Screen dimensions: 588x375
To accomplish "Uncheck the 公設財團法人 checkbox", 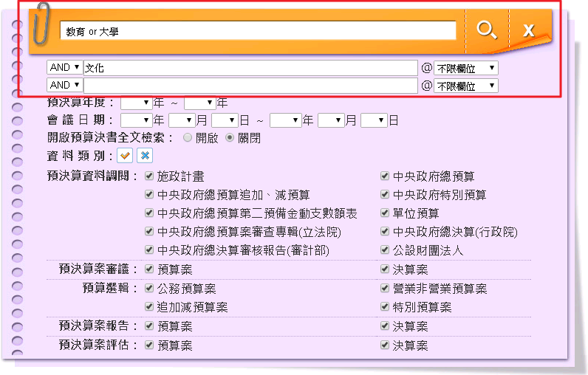I will coord(385,250).
